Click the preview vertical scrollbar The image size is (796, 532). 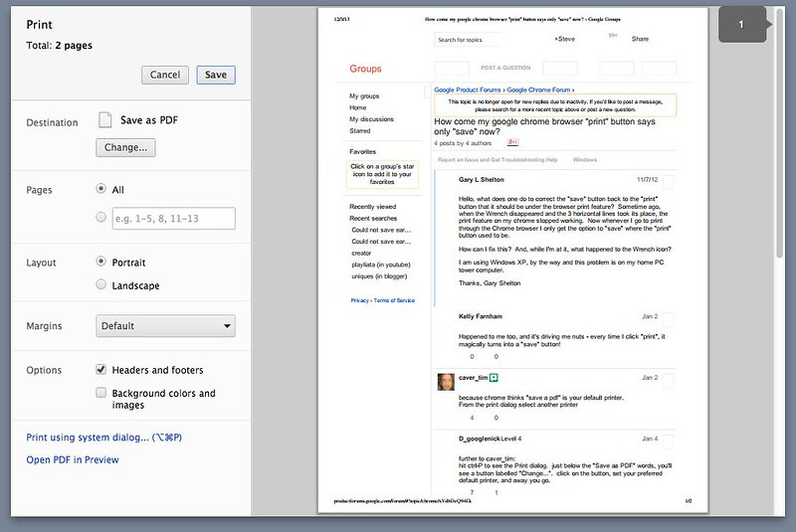(x=779, y=133)
